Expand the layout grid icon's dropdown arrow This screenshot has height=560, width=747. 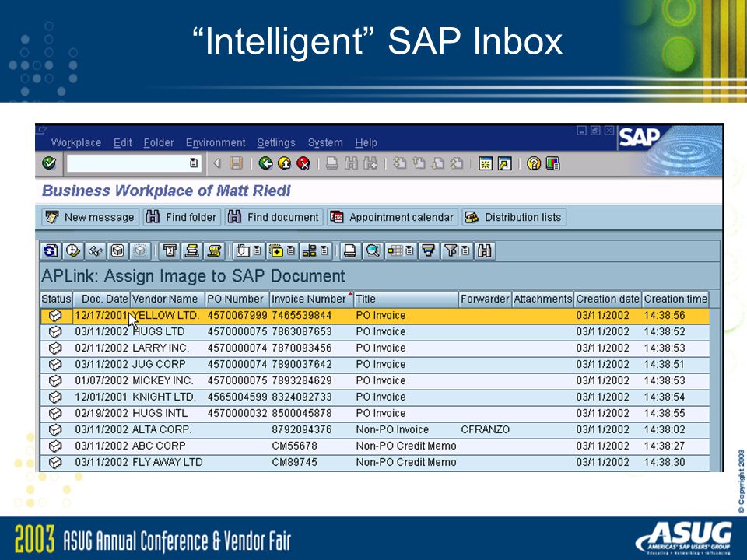[409, 250]
